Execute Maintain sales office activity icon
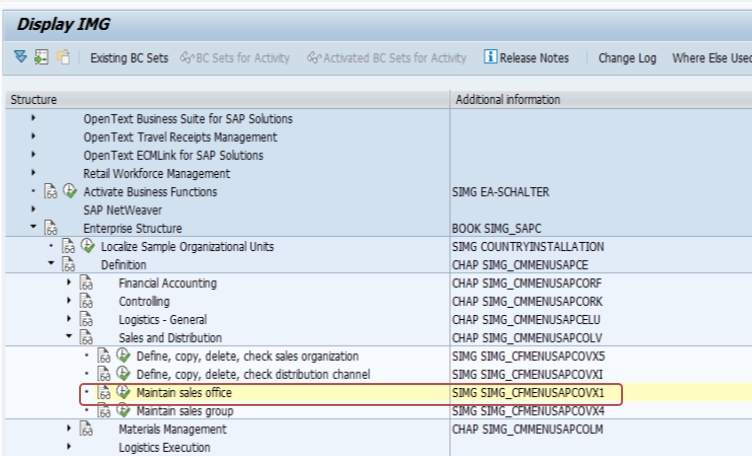Screen dimensions: 752x456 pyautogui.click(x=123, y=391)
